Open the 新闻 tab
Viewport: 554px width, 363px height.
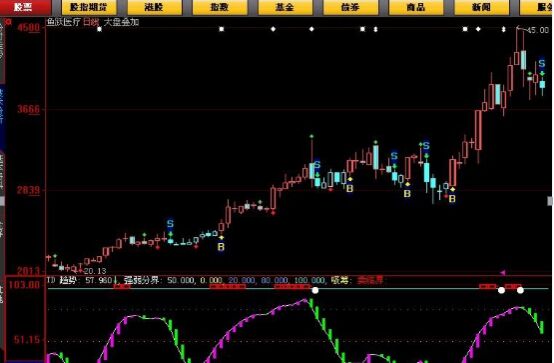[x=481, y=7]
